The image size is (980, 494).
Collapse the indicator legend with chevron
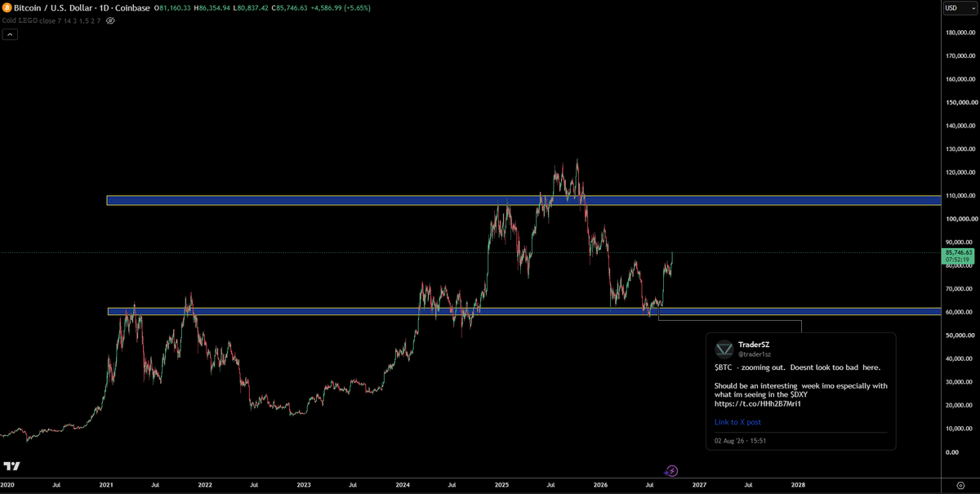(x=10, y=34)
